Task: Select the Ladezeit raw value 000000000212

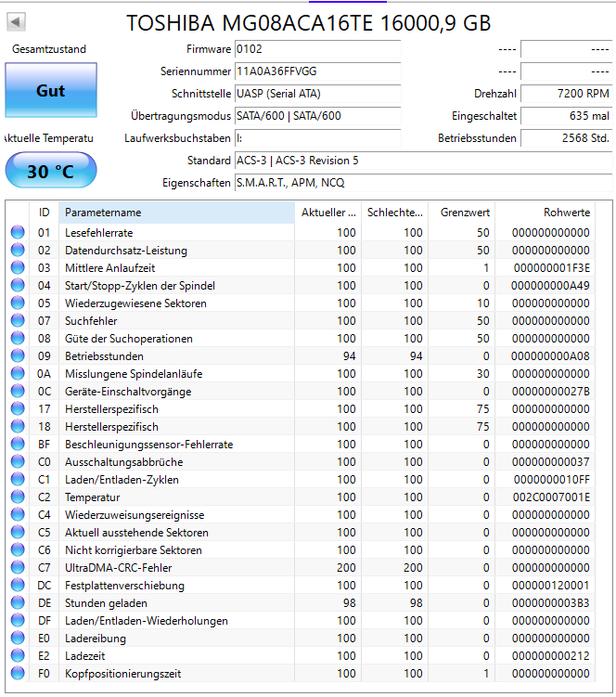Action: (x=551, y=655)
